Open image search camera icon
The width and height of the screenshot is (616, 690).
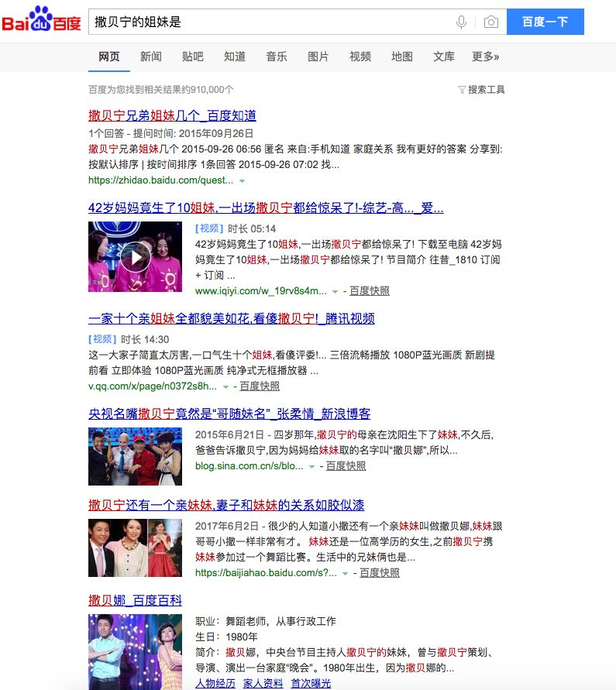coord(491,22)
